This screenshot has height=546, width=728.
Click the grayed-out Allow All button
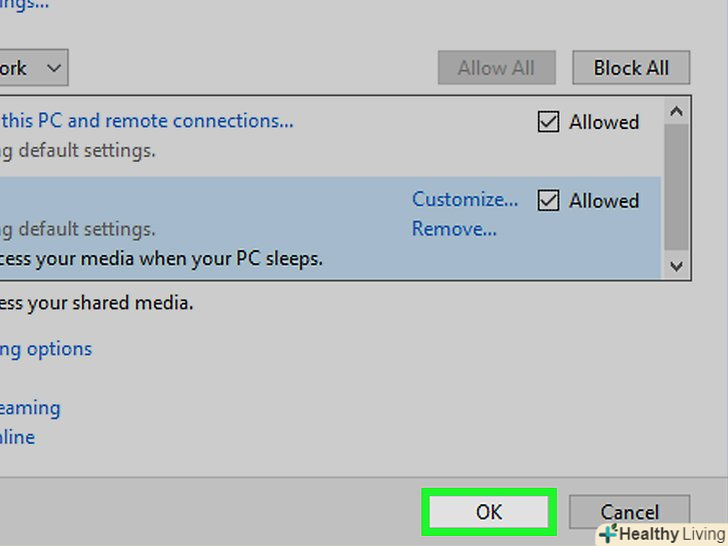[496, 68]
